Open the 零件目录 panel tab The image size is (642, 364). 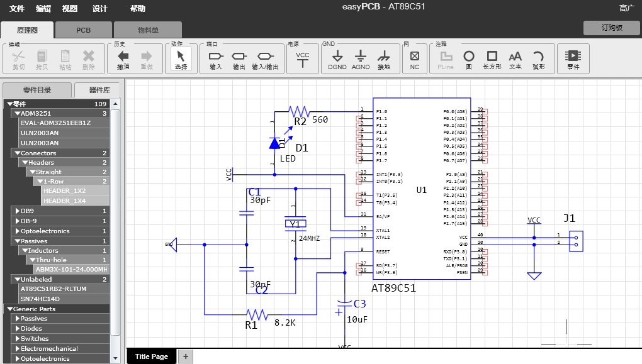point(37,90)
